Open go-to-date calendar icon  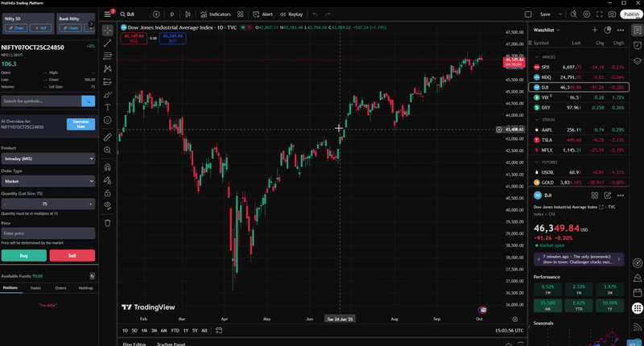pos(218,331)
